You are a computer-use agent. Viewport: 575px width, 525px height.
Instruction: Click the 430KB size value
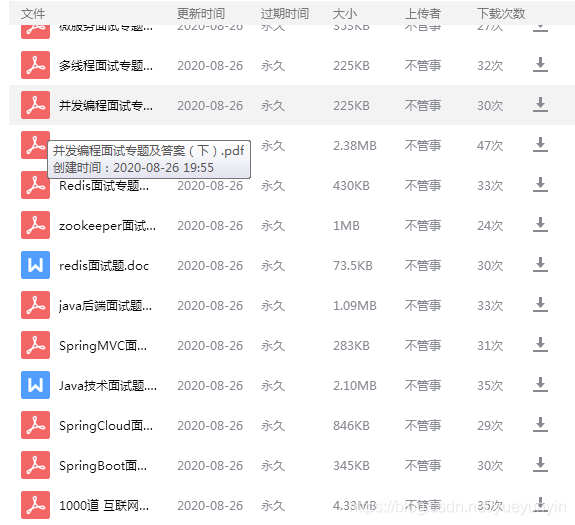351,186
